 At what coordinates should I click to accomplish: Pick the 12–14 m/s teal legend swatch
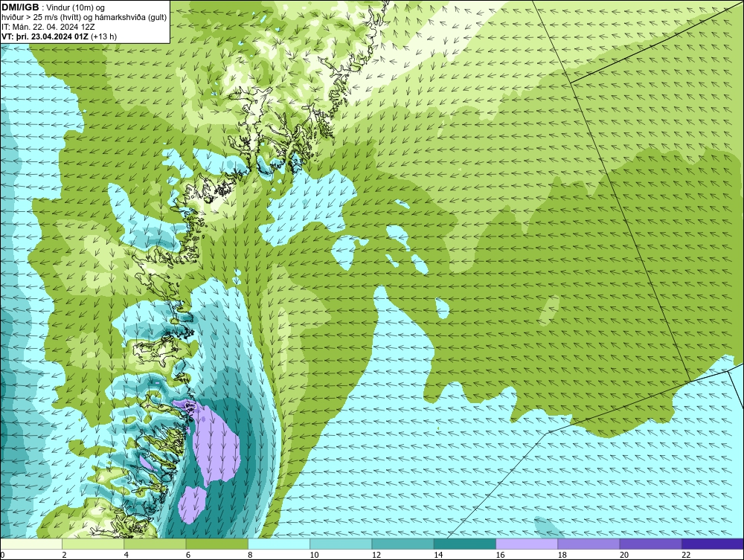[403, 544]
